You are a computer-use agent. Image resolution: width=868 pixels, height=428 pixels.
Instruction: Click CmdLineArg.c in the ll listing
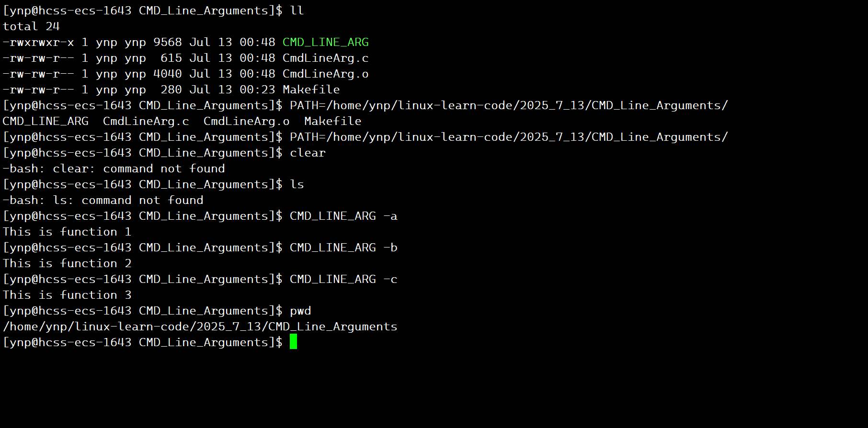tap(325, 58)
